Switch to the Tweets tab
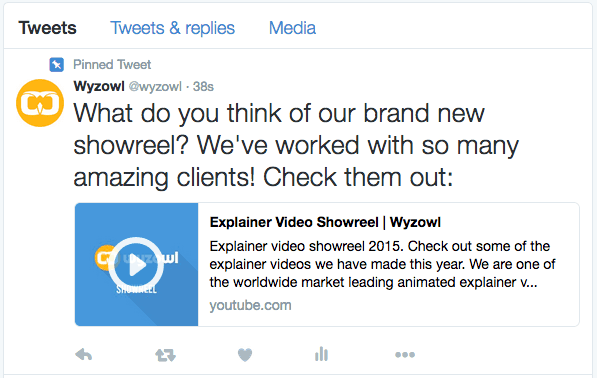This screenshot has width=597, height=378. tap(48, 28)
